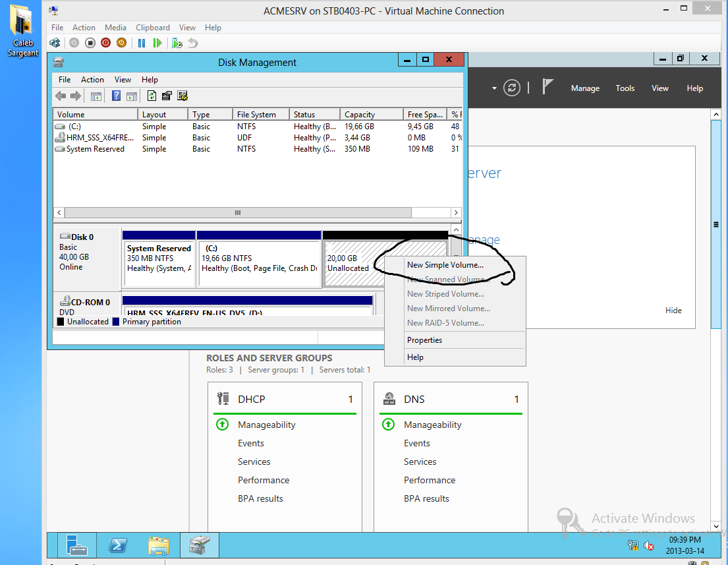Open DHCP Performance
This screenshot has width=728, height=565.
264,480
